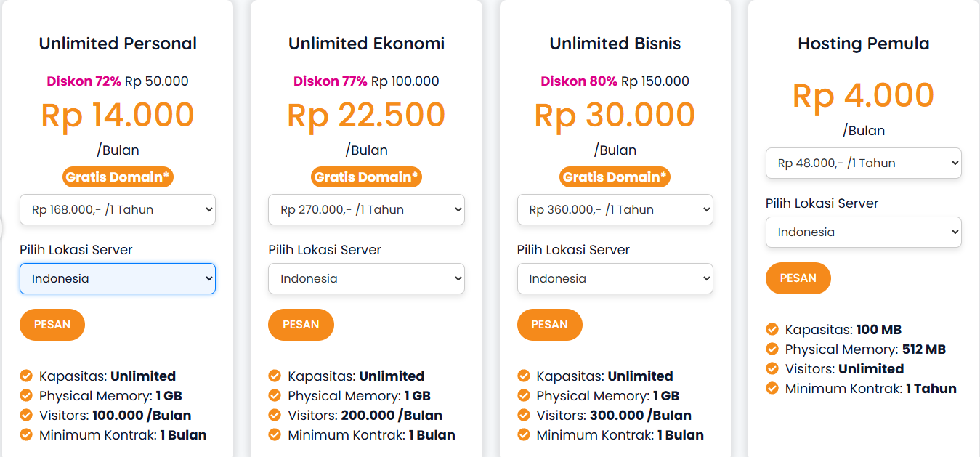Open the Rp 360.000,- /1 Tahun dropdown
980x457 pixels.
click(615, 209)
